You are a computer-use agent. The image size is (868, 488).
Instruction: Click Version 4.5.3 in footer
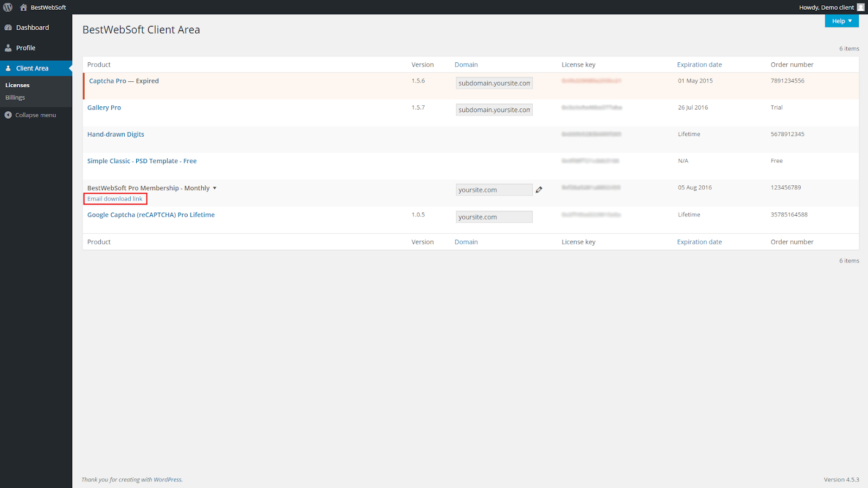(841, 479)
